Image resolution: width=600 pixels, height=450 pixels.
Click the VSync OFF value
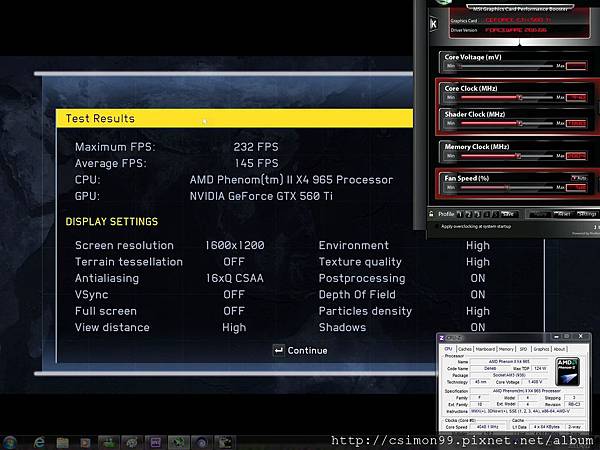pyautogui.click(x=234, y=295)
